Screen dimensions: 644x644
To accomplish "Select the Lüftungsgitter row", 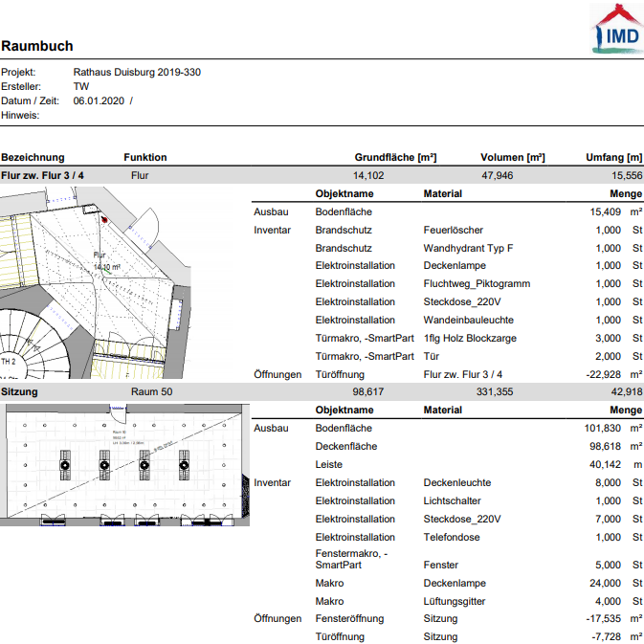I will pos(455,601).
